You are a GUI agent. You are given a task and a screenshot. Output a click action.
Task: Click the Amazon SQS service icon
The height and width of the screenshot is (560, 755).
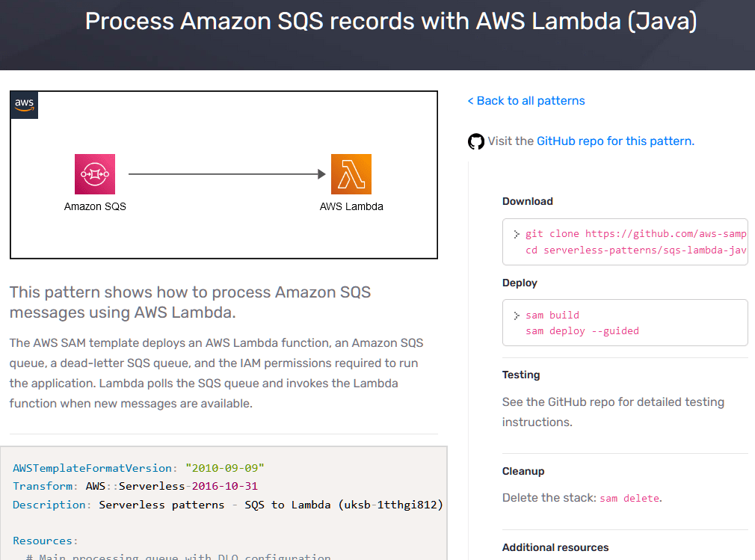pyautogui.click(x=95, y=174)
